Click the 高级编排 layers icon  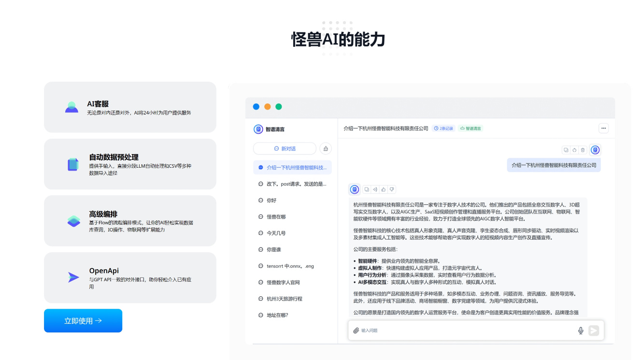73,221
